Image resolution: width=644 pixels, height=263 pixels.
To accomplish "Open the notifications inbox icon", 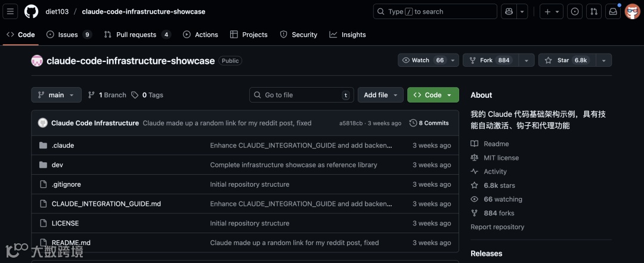I will click(613, 11).
